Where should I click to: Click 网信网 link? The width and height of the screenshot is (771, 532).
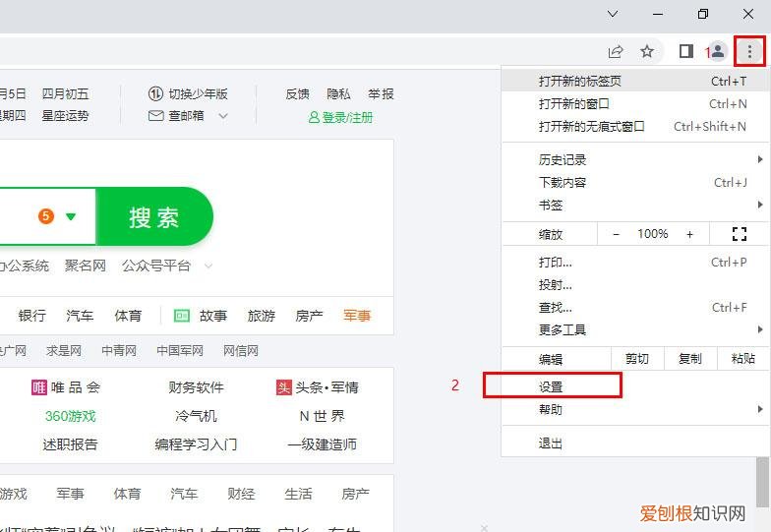241,350
